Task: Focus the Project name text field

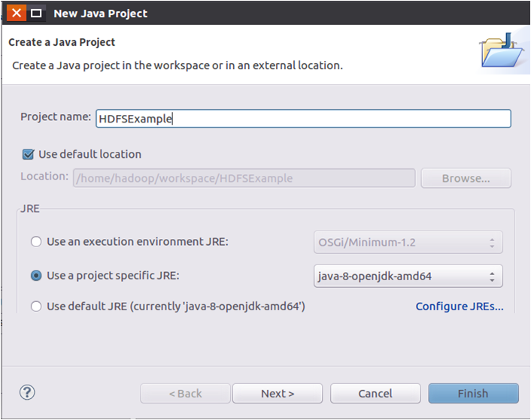Action: (x=303, y=118)
